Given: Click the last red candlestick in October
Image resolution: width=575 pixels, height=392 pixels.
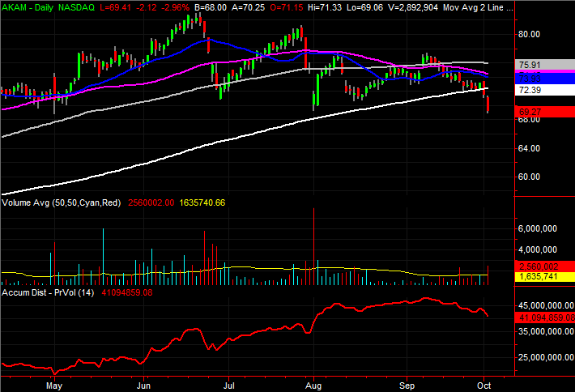Looking at the screenshot, I should [x=488, y=104].
